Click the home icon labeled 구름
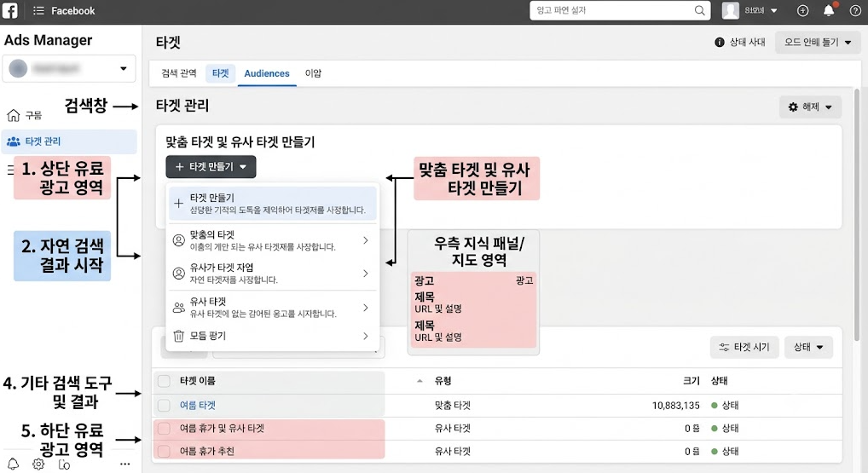The height and width of the screenshot is (473, 868). (x=14, y=115)
